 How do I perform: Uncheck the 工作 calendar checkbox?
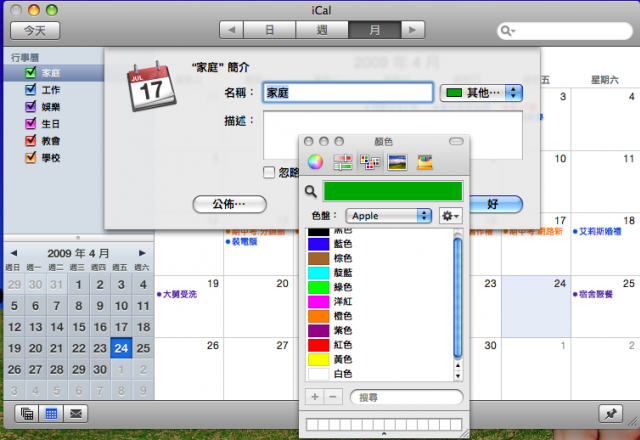[x=31, y=89]
